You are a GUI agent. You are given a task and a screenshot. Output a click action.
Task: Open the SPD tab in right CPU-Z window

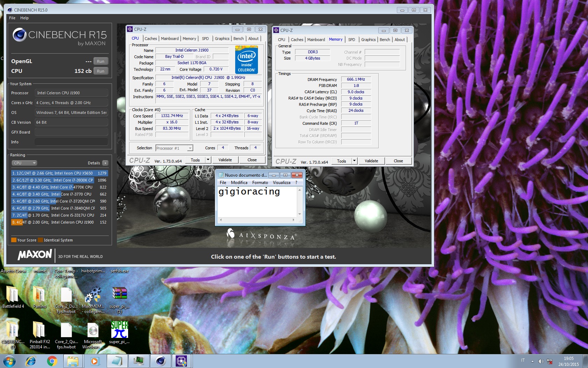click(351, 40)
